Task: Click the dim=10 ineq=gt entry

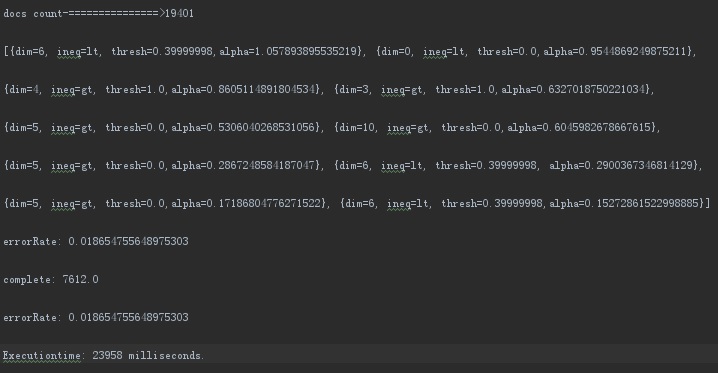Action: coord(497,127)
